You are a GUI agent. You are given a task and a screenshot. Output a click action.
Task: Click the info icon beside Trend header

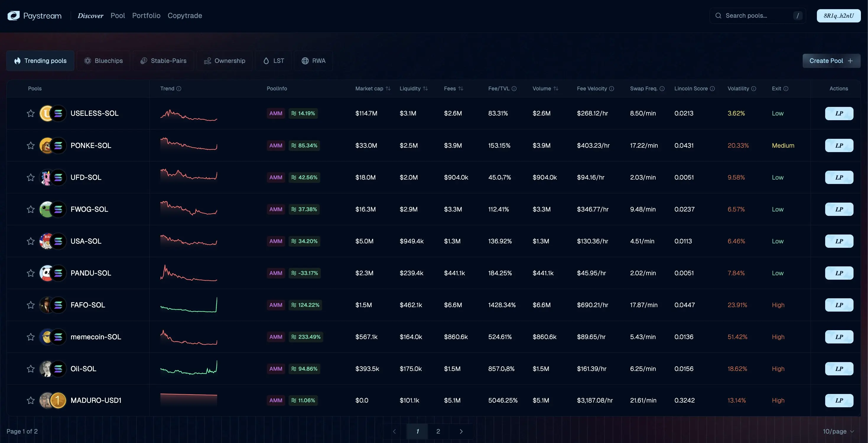[179, 89]
